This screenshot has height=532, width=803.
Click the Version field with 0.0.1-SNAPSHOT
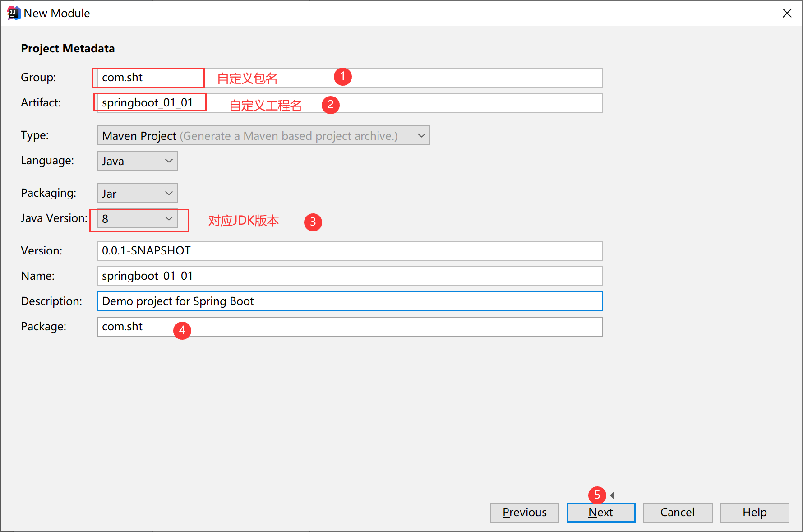[x=350, y=251]
